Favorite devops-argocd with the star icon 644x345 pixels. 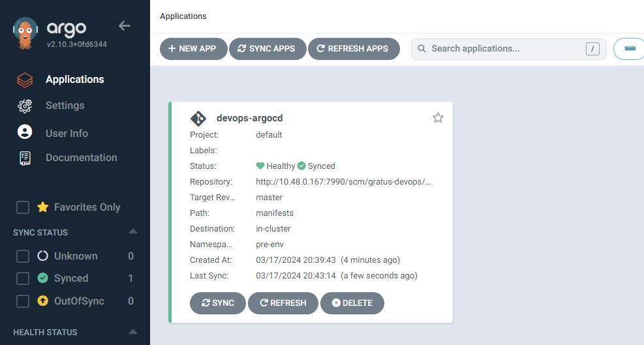pyautogui.click(x=438, y=118)
